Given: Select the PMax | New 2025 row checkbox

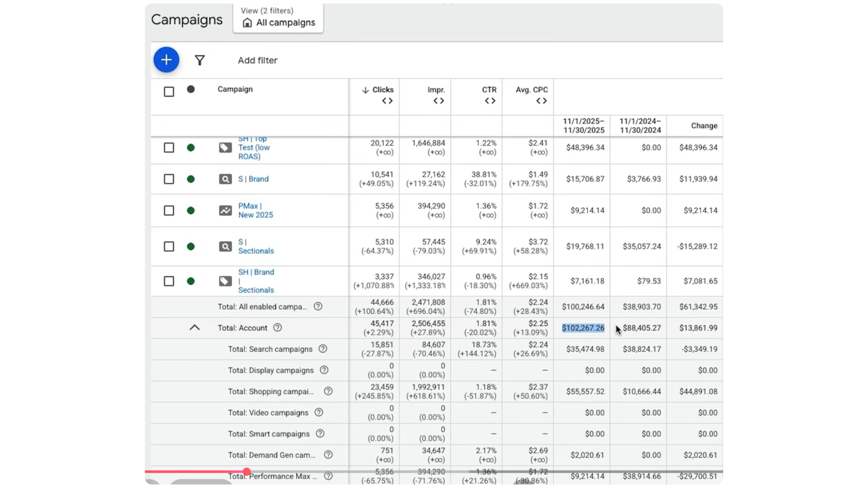Looking at the screenshot, I should pyautogui.click(x=169, y=211).
